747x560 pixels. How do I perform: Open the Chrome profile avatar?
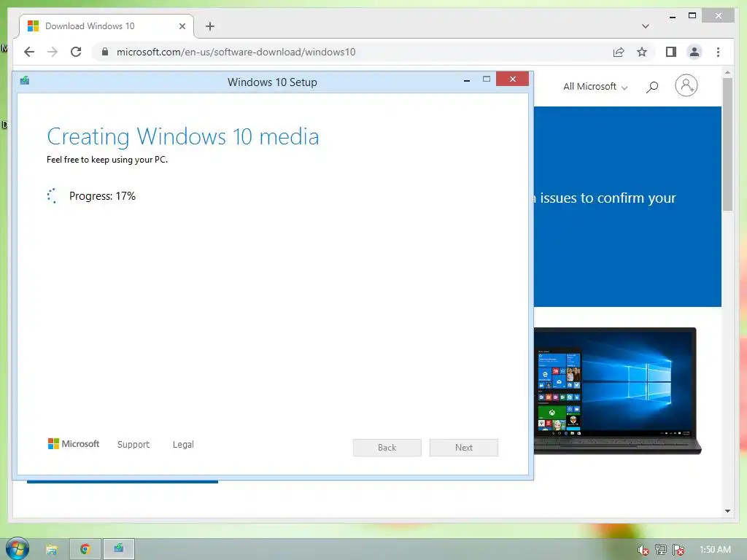pos(694,52)
